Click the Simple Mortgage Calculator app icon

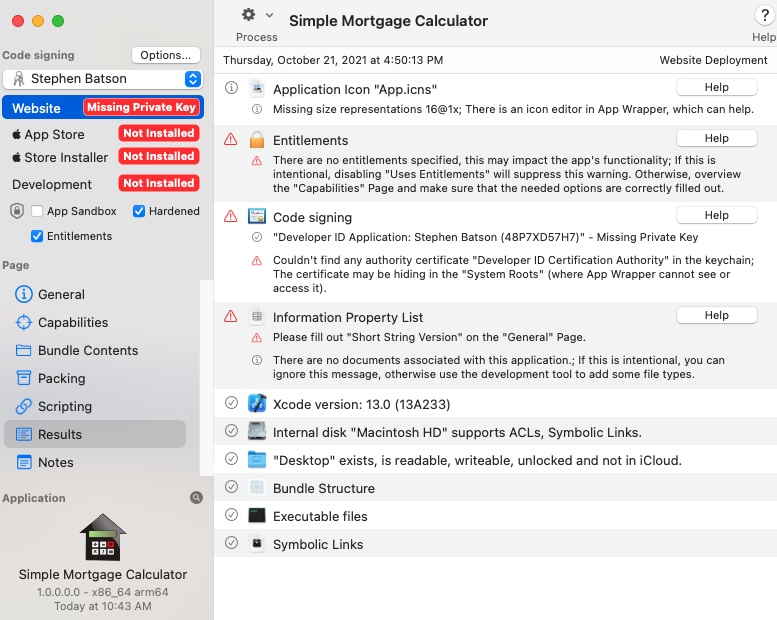click(103, 538)
